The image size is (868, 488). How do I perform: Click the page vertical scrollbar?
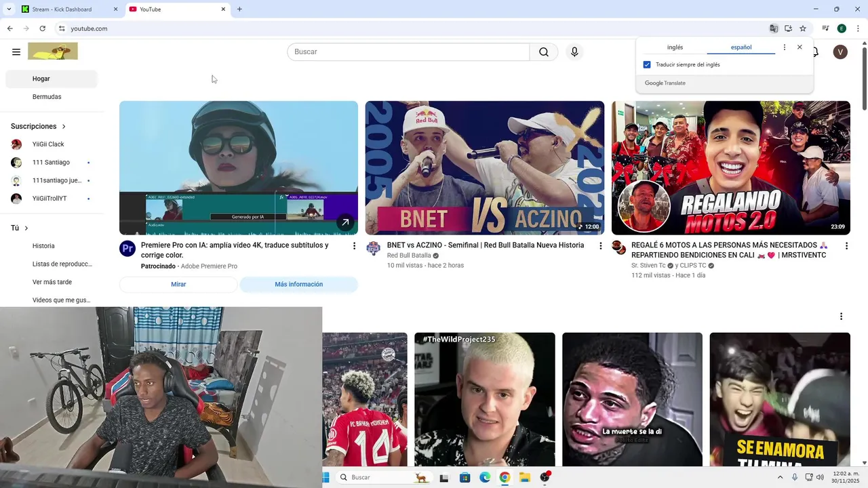(864, 77)
